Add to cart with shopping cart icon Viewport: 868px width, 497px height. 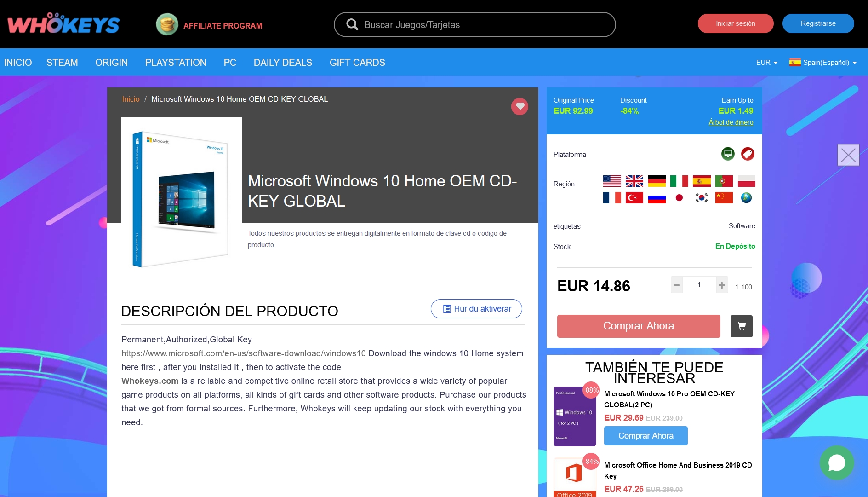coord(742,326)
